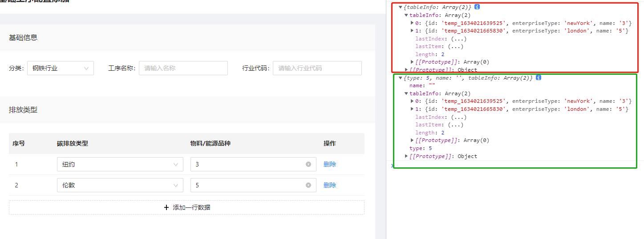The width and height of the screenshot is (644, 239).
Task: Click the material input containing 3
Action: pyautogui.click(x=253, y=164)
